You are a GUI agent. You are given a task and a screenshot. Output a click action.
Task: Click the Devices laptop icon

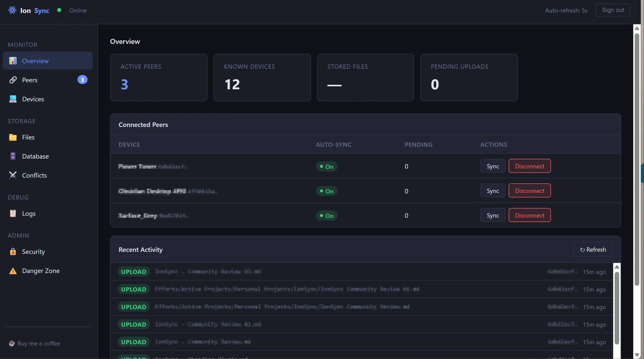click(13, 99)
